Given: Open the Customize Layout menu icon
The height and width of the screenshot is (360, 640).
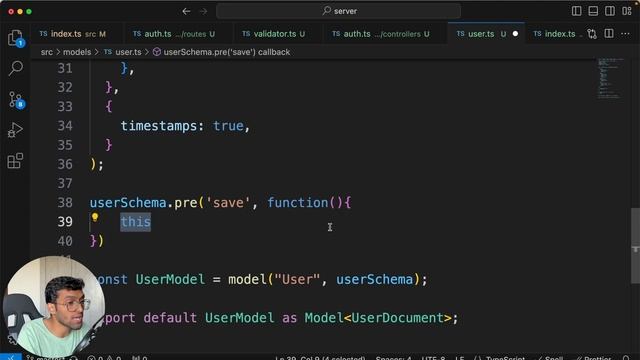Looking at the screenshot, I should point(627,11).
